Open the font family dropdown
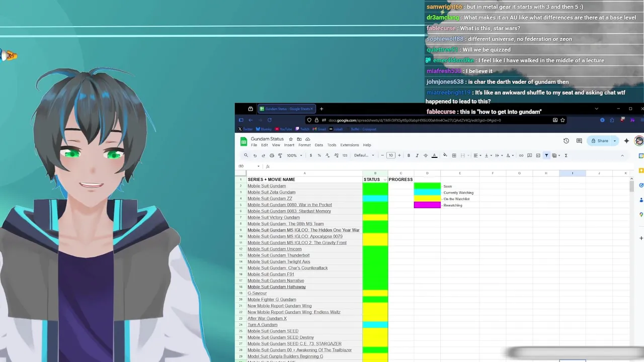The width and height of the screenshot is (644, 362). click(x=364, y=155)
